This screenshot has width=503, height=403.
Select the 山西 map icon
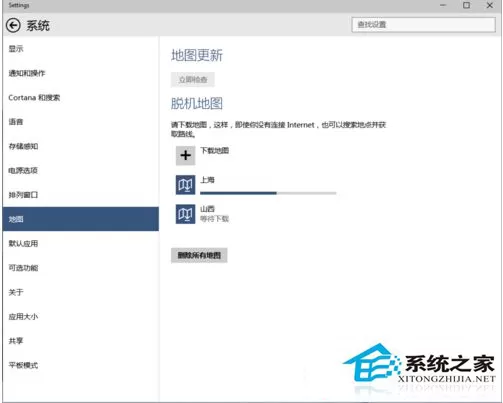point(186,214)
